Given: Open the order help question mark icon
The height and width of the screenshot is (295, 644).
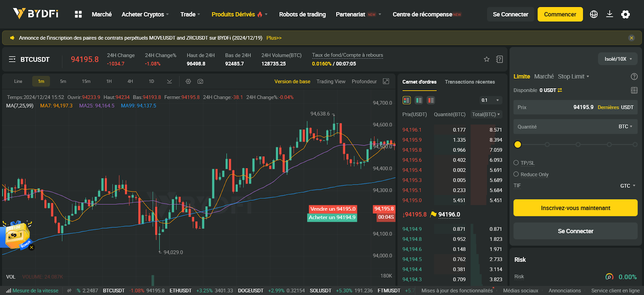Looking at the screenshot, I should click(x=634, y=77).
